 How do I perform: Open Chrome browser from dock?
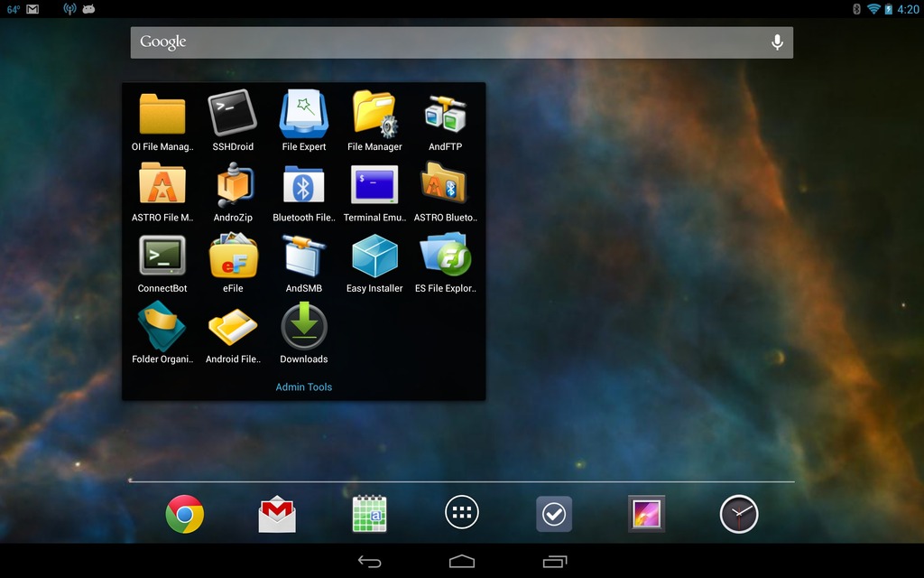(x=184, y=514)
